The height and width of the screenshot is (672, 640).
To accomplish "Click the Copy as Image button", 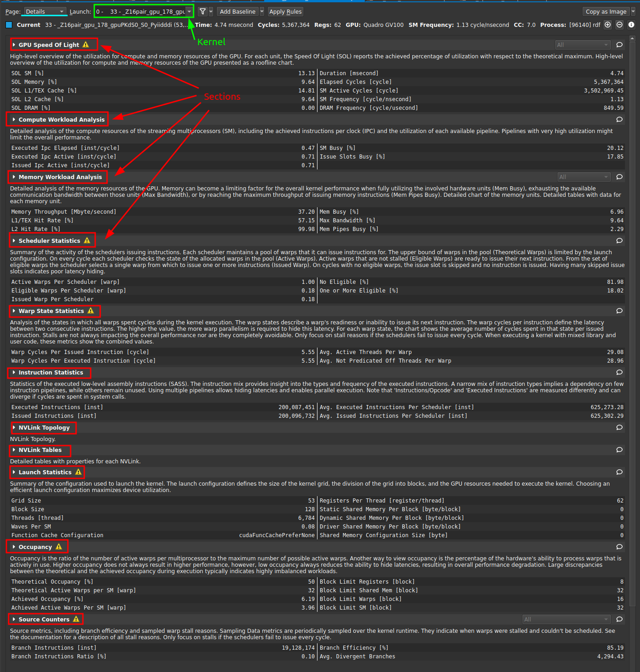I will coord(605,11).
